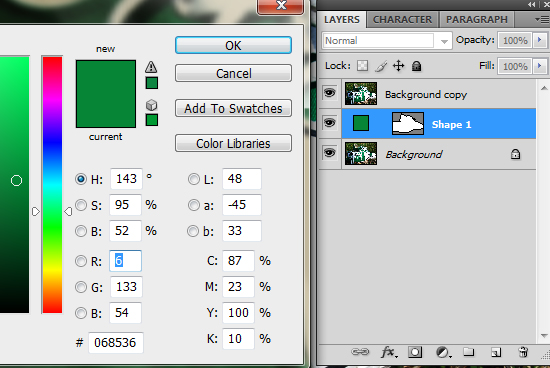Select the H hue radio button
This screenshot has width=550, height=368.
tap(81, 179)
